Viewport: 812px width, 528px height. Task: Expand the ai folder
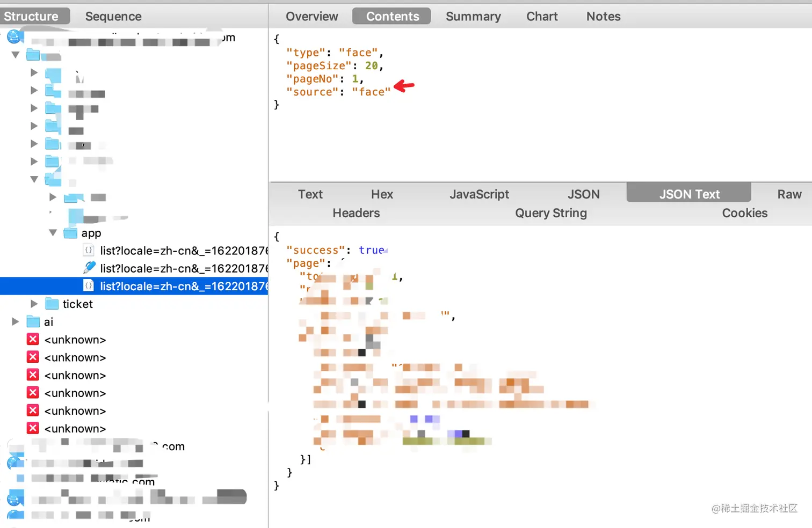pos(16,321)
